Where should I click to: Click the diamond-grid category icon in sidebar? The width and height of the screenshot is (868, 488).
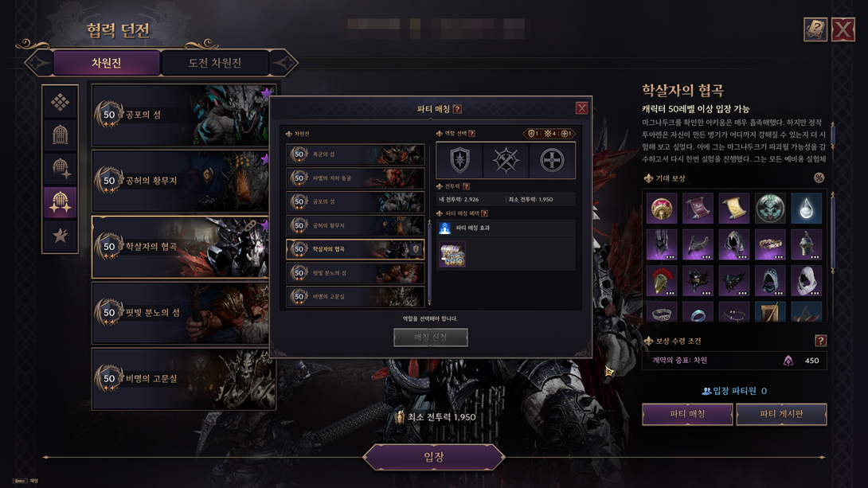tap(60, 103)
